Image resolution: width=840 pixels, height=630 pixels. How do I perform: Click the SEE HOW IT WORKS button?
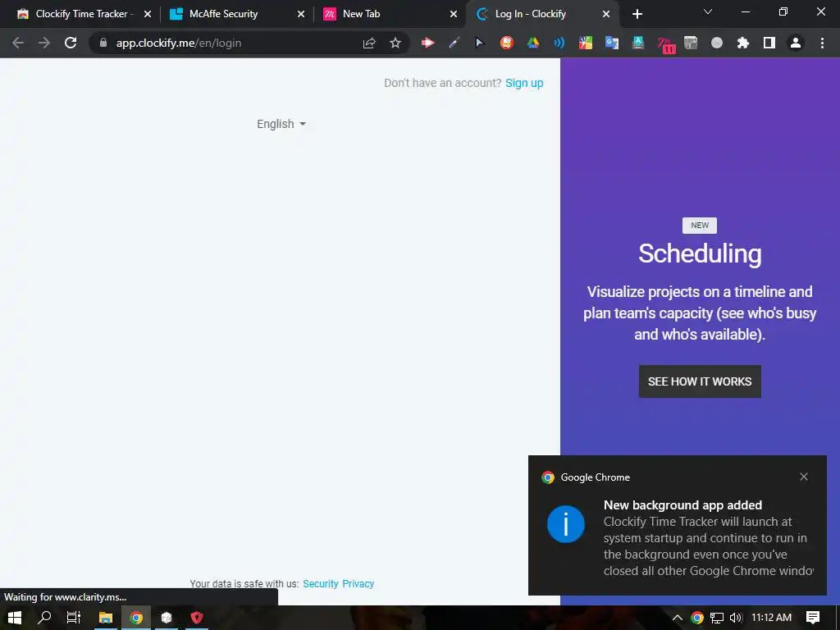click(x=700, y=381)
